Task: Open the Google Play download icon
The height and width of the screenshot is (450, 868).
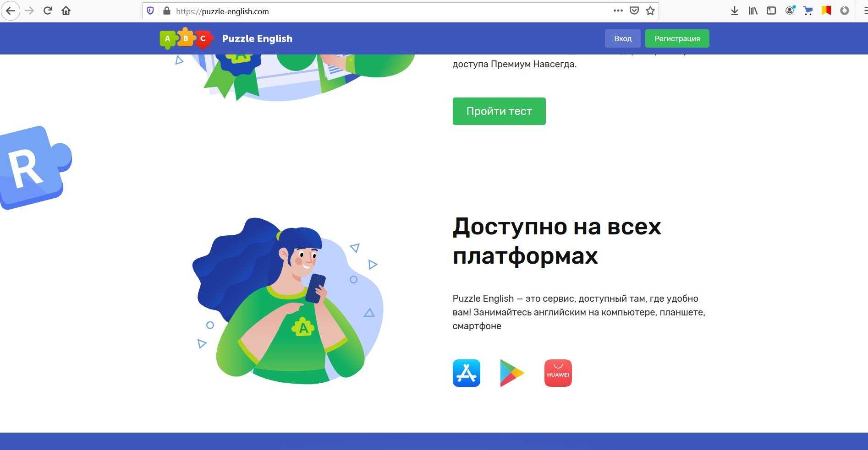Action: [512, 373]
